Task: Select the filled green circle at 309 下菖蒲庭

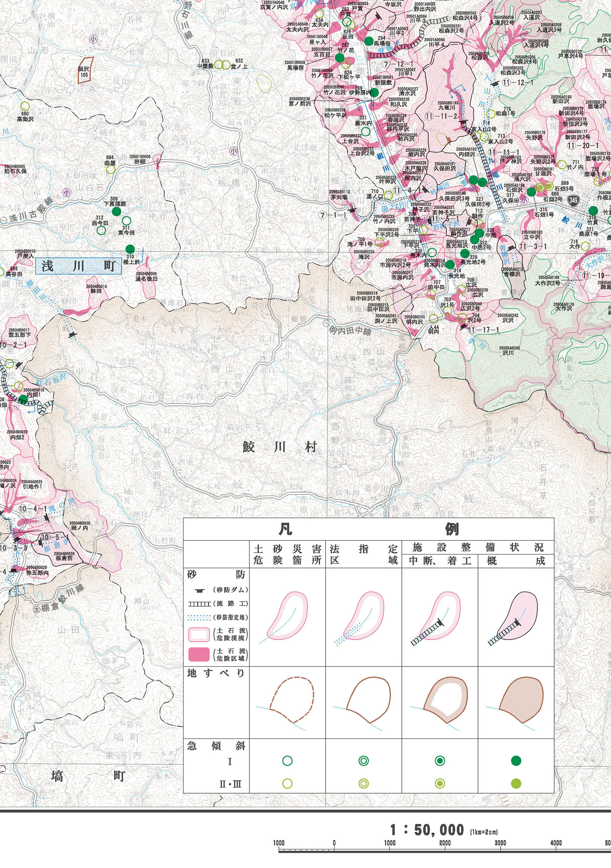Action: (116, 211)
